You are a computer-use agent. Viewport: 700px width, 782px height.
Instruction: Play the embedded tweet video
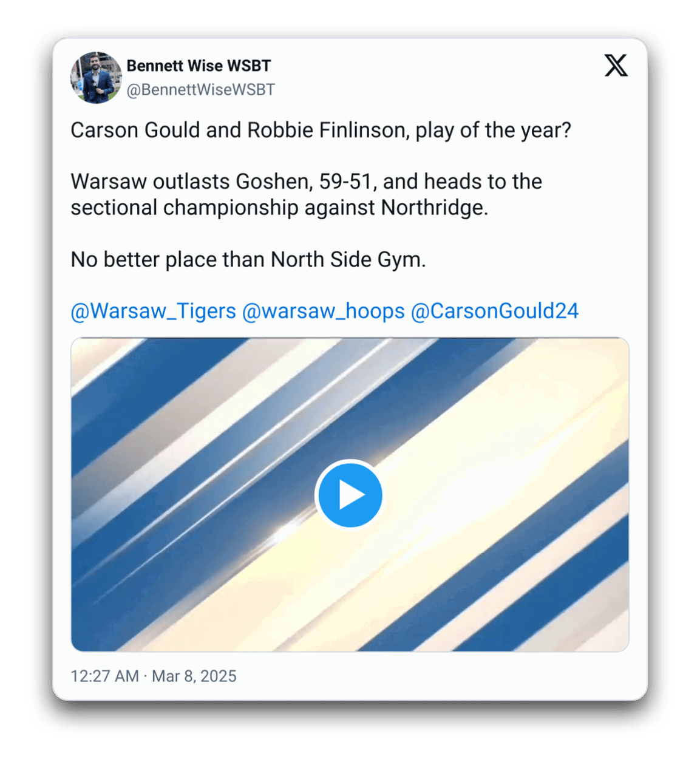coord(350,495)
